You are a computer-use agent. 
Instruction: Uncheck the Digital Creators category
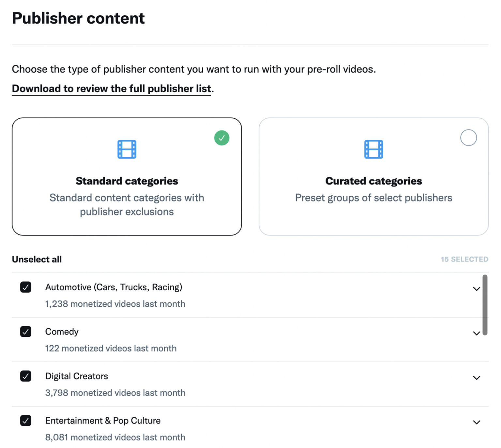(25, 376)
